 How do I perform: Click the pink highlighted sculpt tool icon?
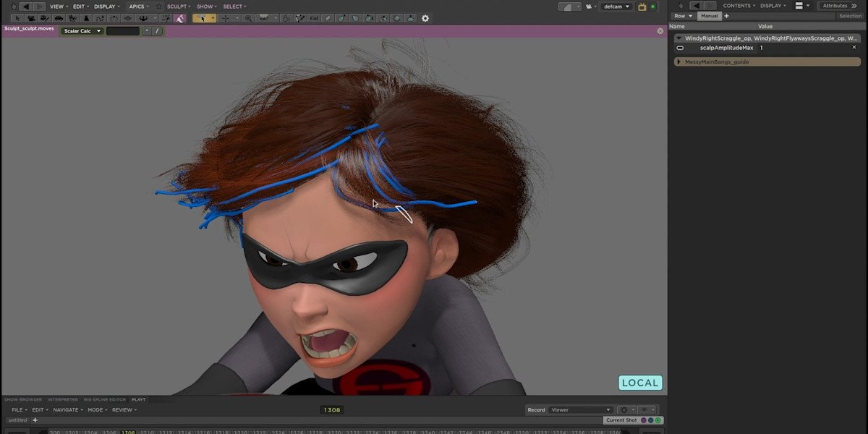point(179,18)
